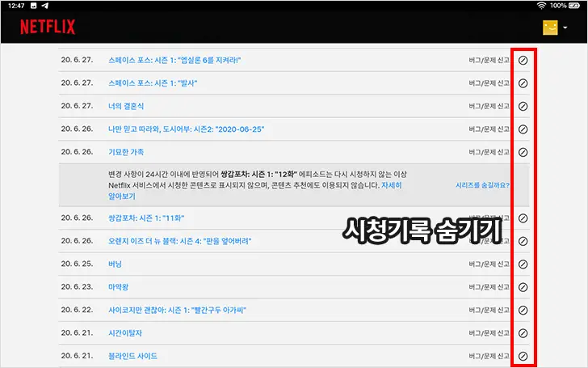Open 스페이스 포스: 시즌 1: "엡실론 6를 지켜라!"
Screen dimensions: 588x368
pyautogui.click(x=174, y=60)
